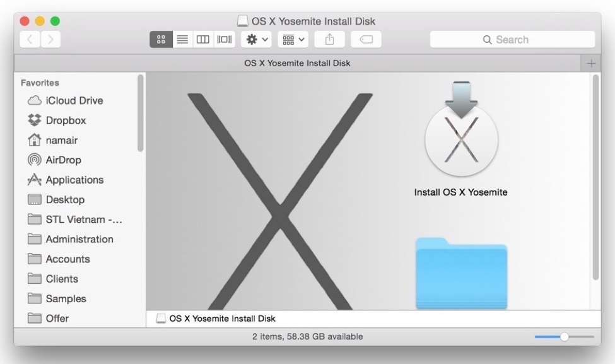Open the Action gear menu
Image resolution: width=615 pixels, height=364 pixels.
[257, 39]
